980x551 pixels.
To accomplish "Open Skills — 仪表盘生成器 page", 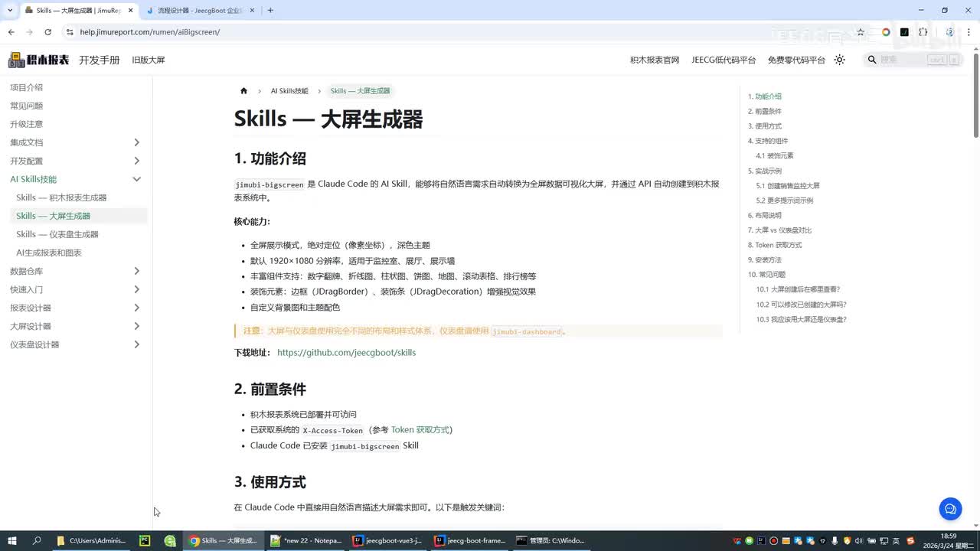I will click(57, 234).
